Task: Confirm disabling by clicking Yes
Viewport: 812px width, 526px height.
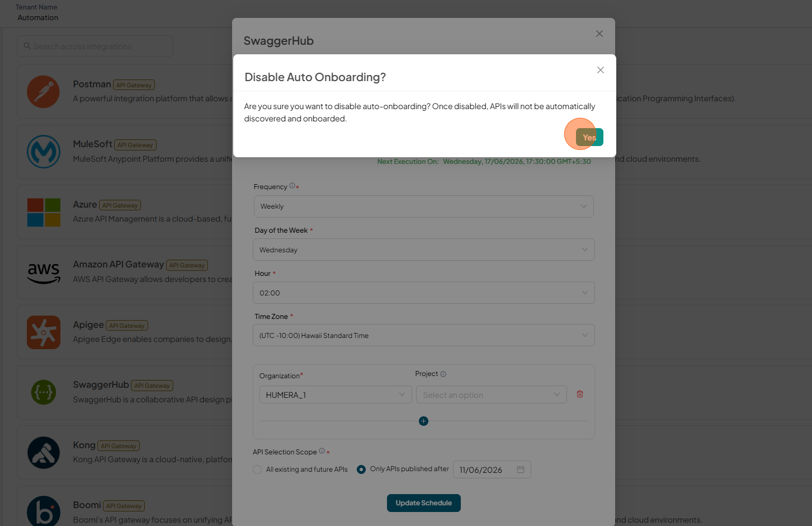Action: 589,137
